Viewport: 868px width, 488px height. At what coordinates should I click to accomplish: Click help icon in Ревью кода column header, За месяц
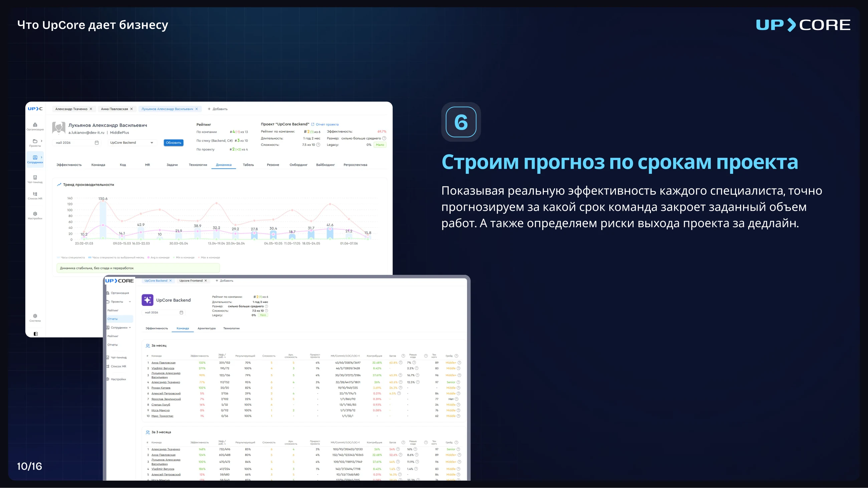click(x=426, y=356)
